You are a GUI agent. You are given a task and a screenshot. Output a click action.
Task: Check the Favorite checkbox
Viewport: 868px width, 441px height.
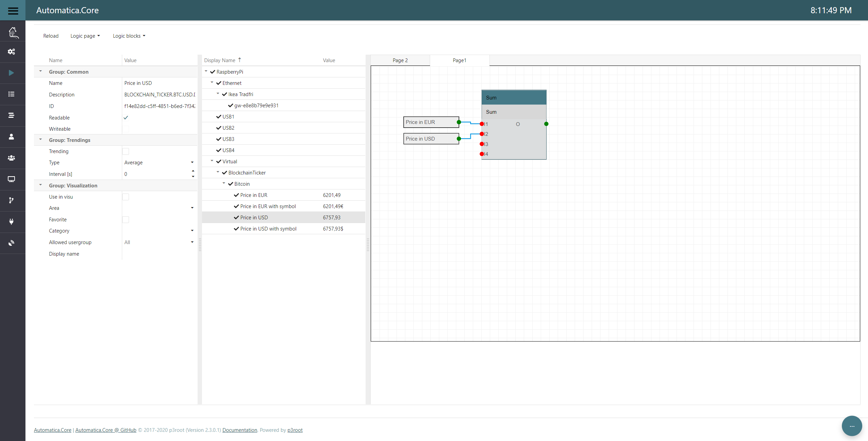point(126,220)
